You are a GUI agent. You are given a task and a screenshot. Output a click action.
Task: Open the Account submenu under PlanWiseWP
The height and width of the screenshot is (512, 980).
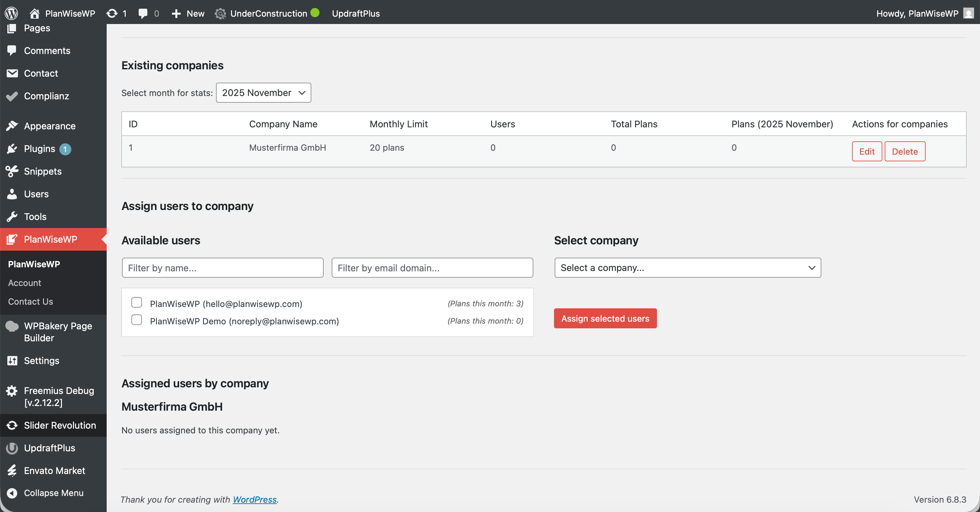pyautogui.click(x=24, y=283)
